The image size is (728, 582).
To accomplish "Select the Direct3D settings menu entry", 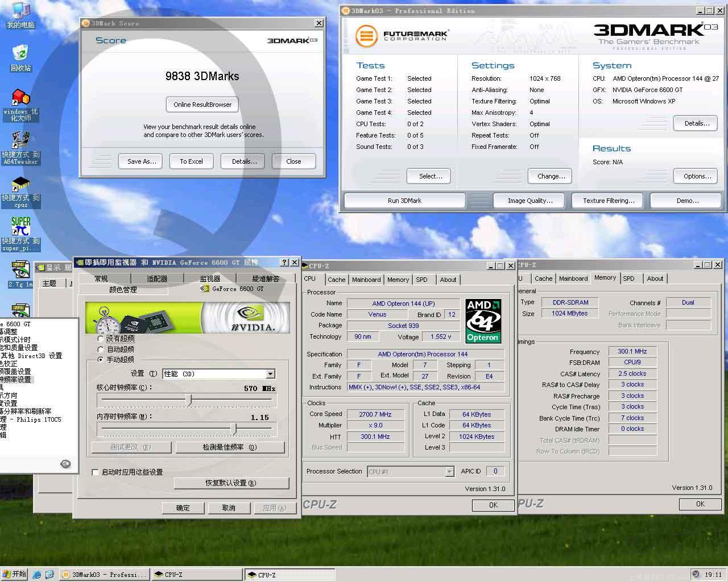I will click(x=31, y=356).
